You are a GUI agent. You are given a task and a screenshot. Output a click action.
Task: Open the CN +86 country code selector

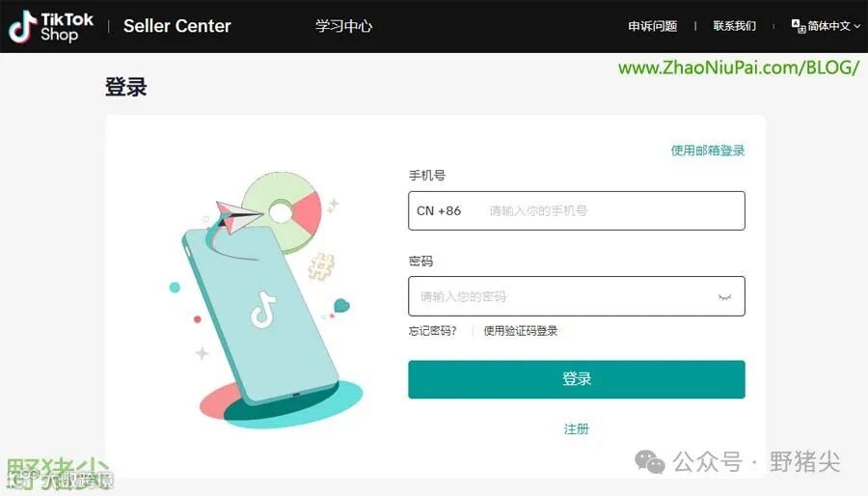(439, 211)
